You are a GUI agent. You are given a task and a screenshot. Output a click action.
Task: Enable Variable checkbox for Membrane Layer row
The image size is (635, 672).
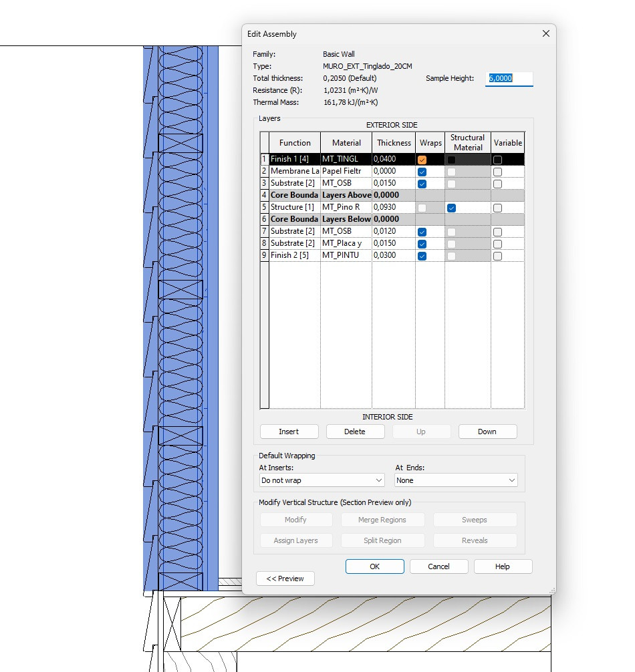coord(497,172)
